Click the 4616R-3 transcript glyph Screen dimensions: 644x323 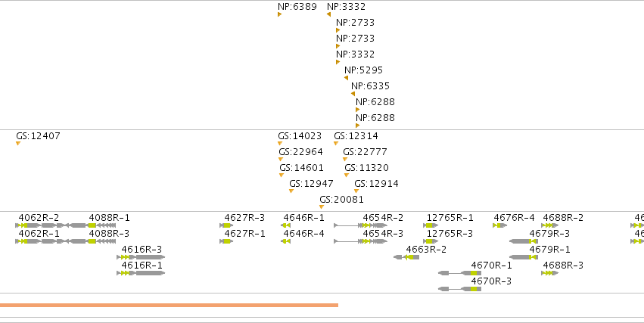[141, 257]
